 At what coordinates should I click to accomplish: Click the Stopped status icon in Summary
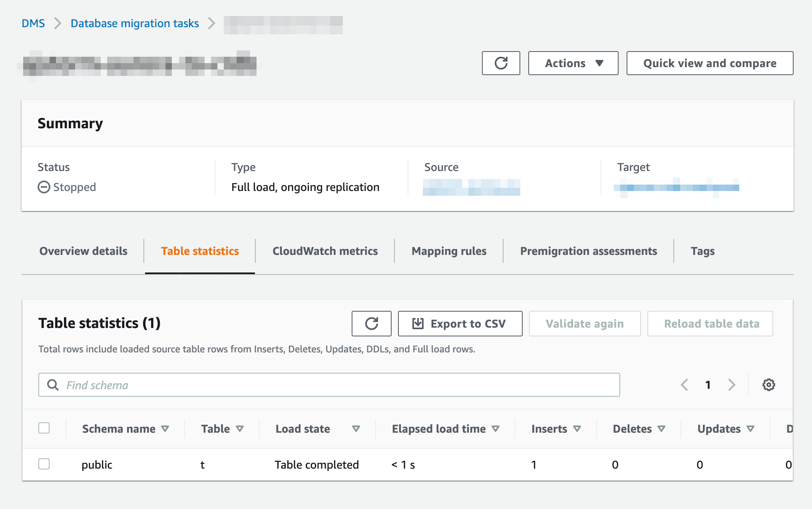pos(44,187)
